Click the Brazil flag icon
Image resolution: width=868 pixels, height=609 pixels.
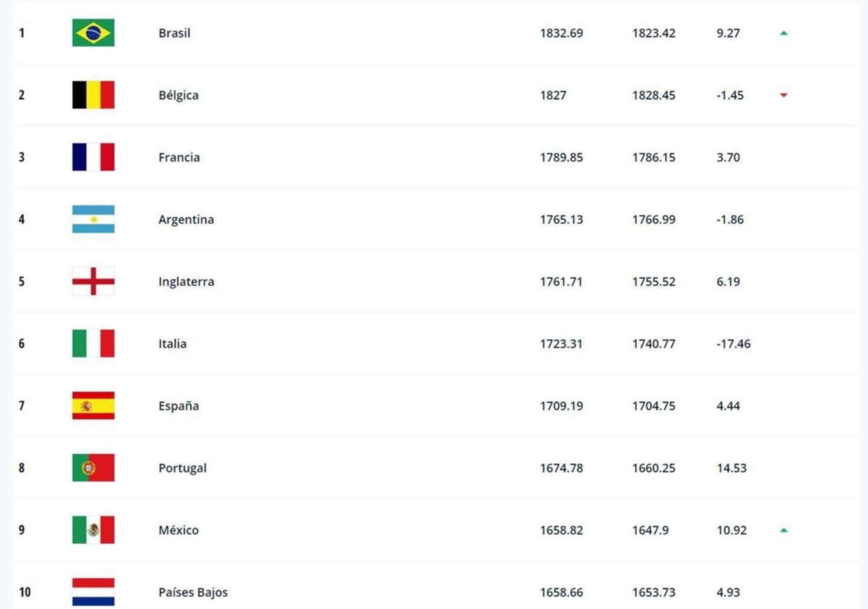tap(93, 33)
